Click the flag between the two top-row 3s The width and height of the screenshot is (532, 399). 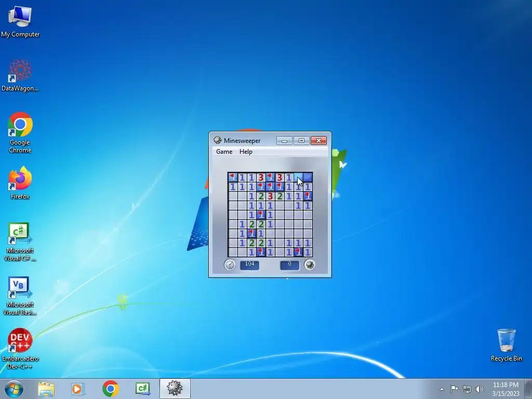[x=270, y=177]
